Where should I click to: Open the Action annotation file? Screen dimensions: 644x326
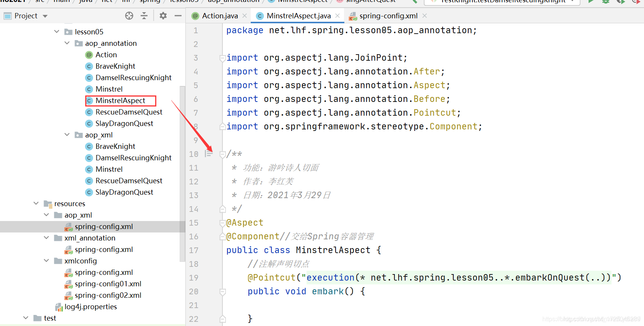click(106, 55)
